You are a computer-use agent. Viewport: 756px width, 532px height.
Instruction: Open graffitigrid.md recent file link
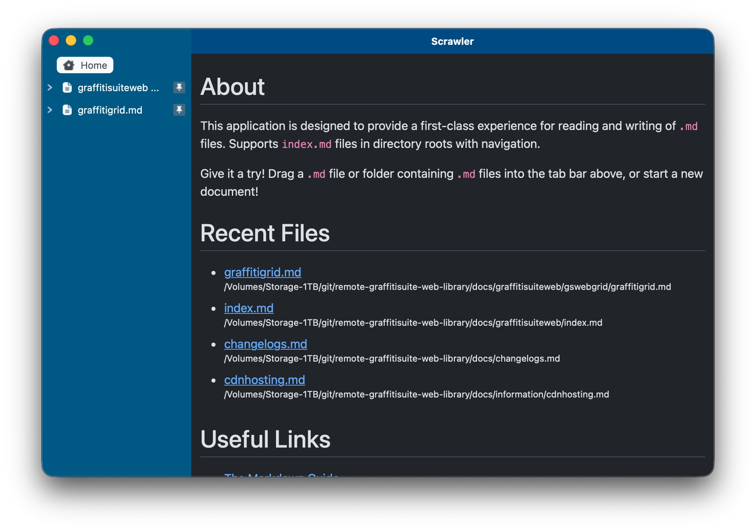(263, 272)
